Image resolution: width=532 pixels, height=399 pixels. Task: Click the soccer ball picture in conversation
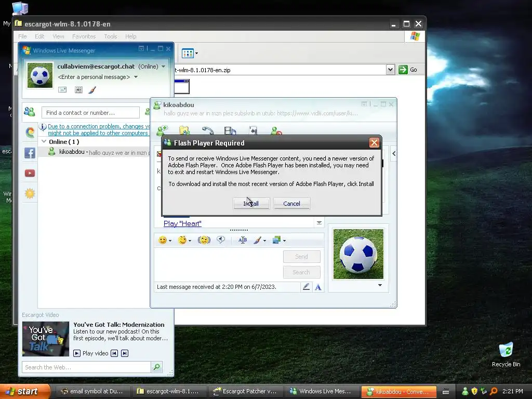(x=358, y=254)
